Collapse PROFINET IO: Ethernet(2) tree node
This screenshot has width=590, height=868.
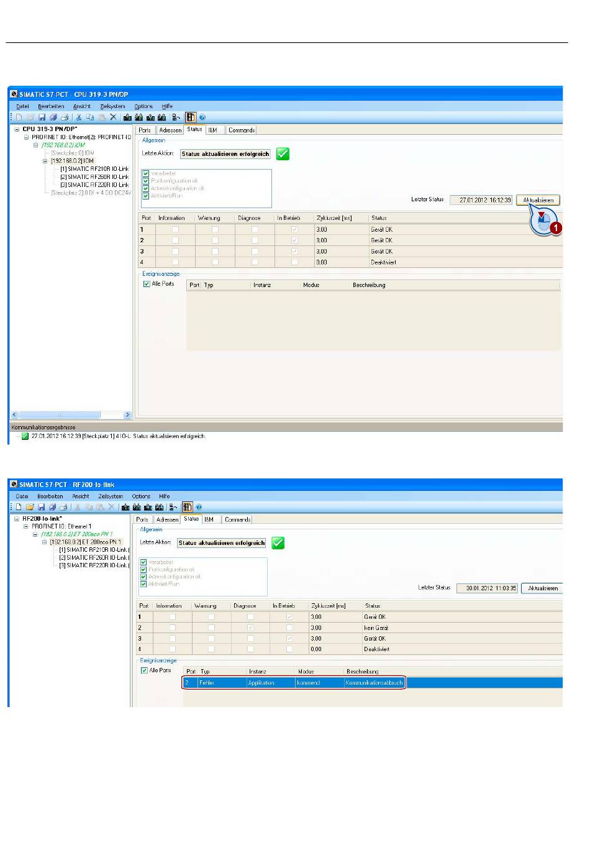click(x=26, y=137)
